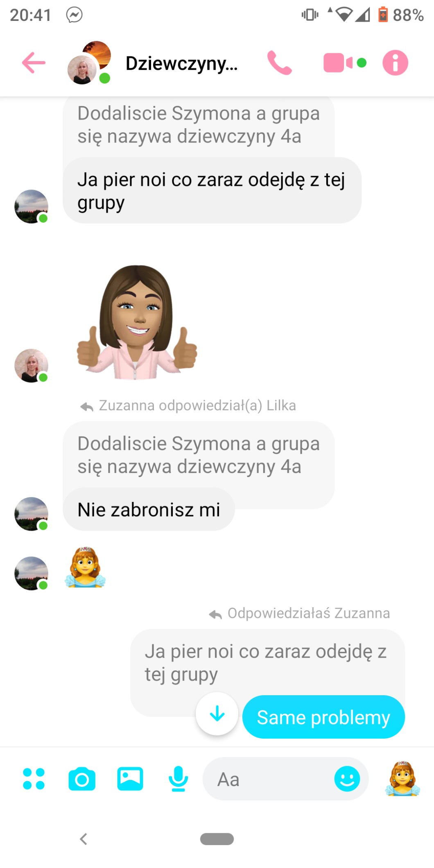This screenshot has height=868, width=434.
Task: Tap the Android back navigation chevron
Action: [84, 839]
